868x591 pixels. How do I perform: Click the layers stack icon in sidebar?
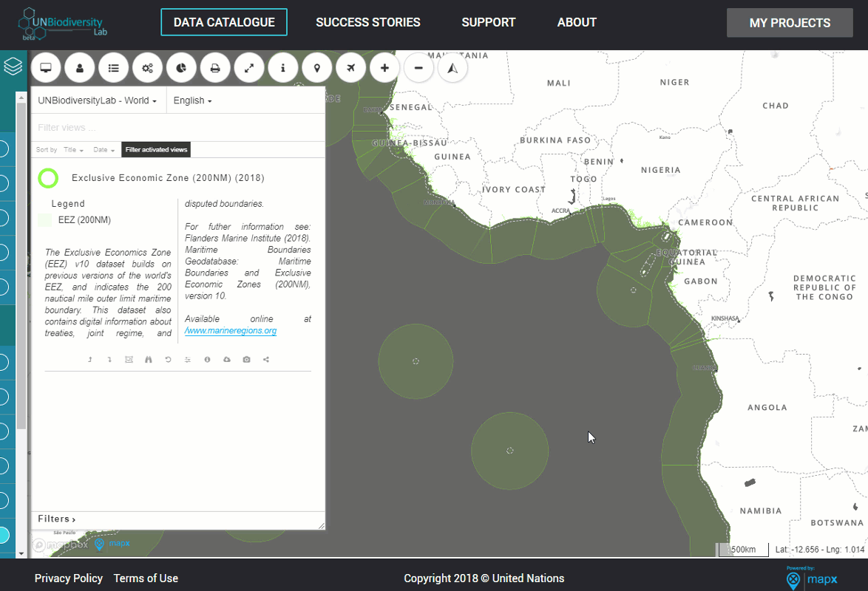click(x=13, y=66)
